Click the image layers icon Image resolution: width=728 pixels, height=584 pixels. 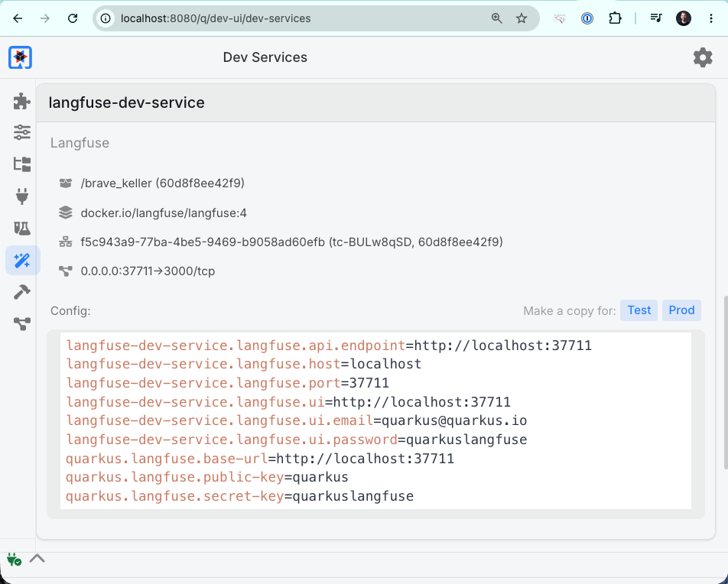coord(66,213)
